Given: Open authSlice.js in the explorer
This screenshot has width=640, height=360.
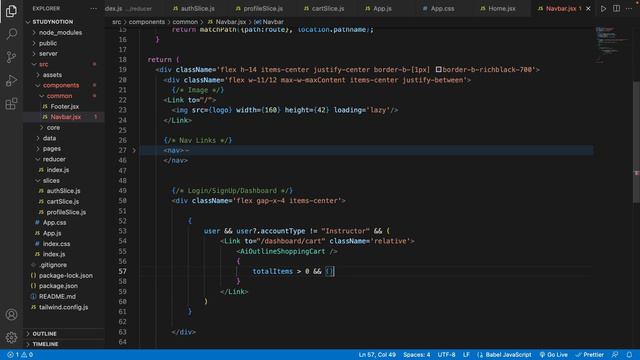Looking at the screenshot, I should pyautogui.click(x=64, y=191).
